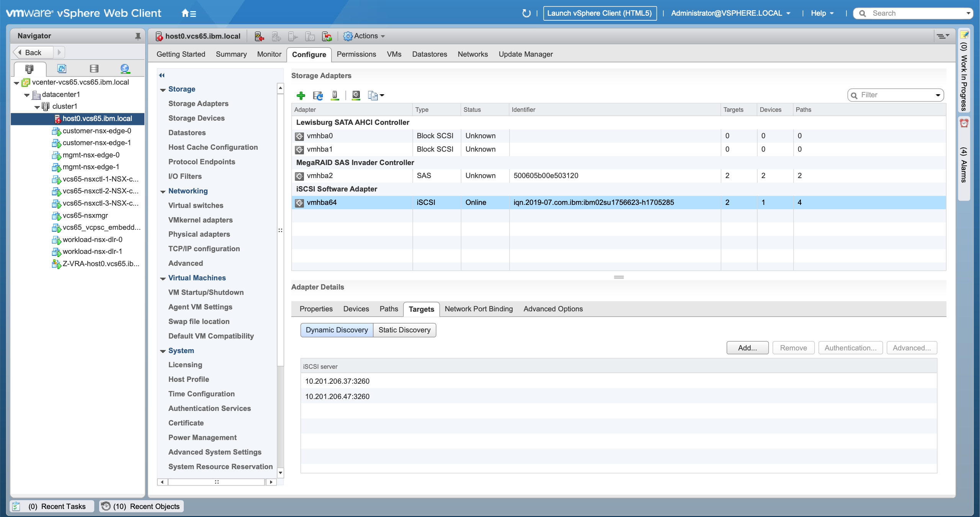Image resolution: width=980 pixels, height=517 pixels.
Task: Click the home menu icon
Action: coord(188,13)
